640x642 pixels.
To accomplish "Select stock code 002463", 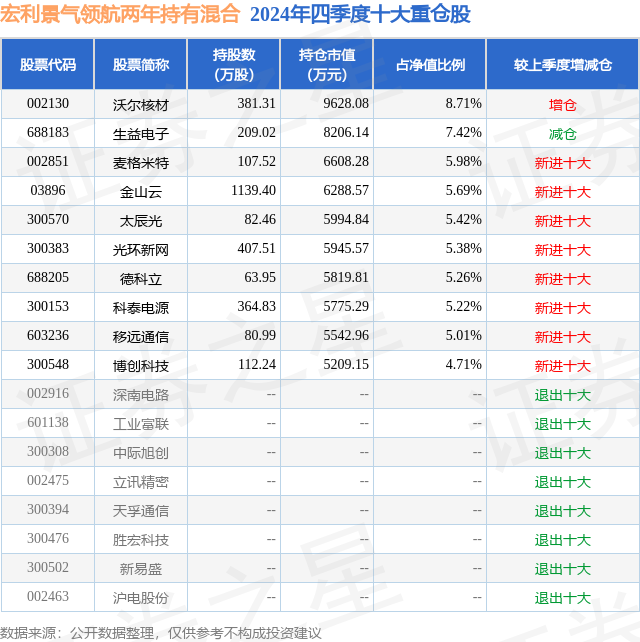I will click(x=48, y=597).
